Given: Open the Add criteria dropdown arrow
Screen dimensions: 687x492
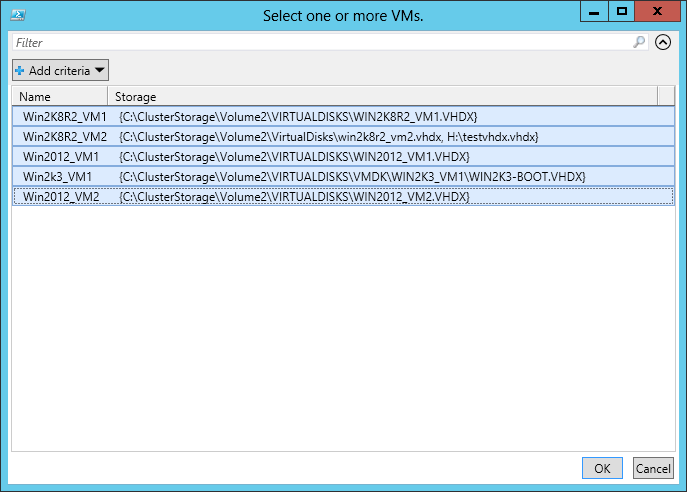Looking at the screenshot, I should pos(100,71).
